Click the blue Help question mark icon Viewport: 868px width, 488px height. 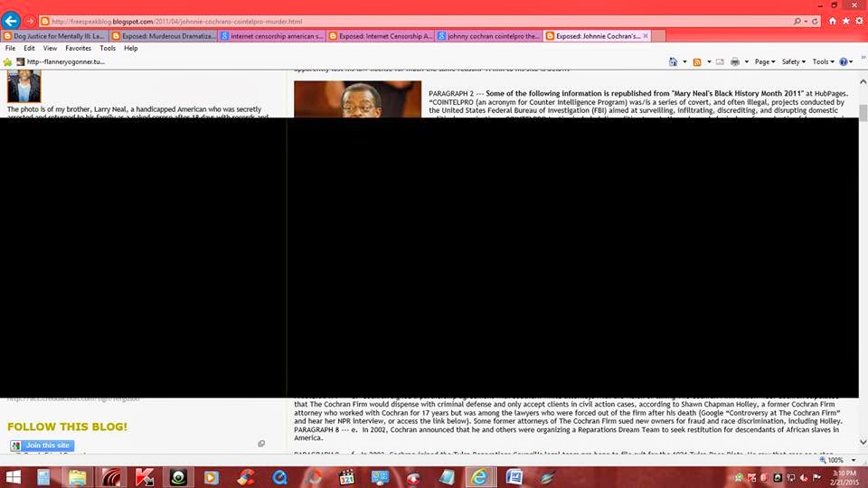(x=843, y=61)
